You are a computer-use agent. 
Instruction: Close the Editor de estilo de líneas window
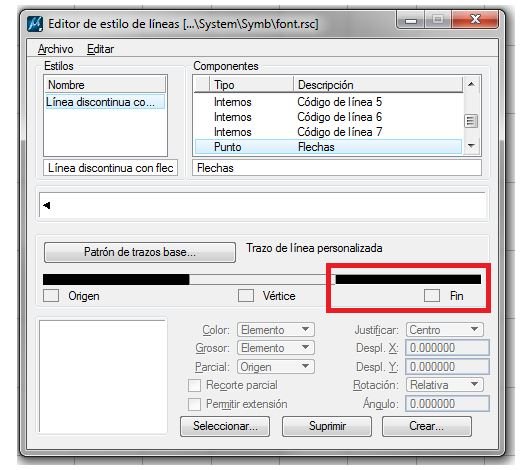[x=475, y=19]
